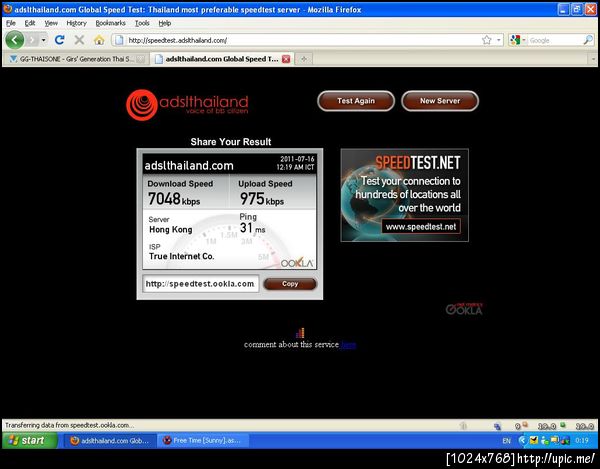The height and width of the screenshot is (469, 600).
Task: Click the adslthailand logo
Action: [187, 104]
